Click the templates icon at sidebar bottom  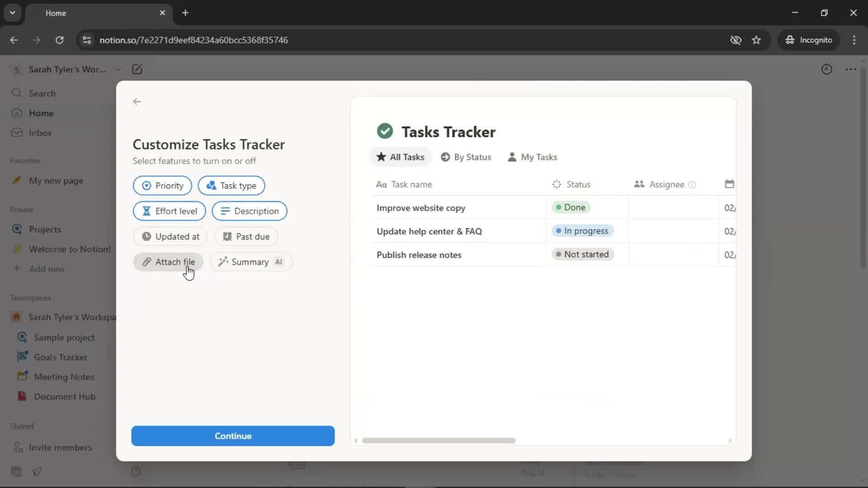(16, 472)
